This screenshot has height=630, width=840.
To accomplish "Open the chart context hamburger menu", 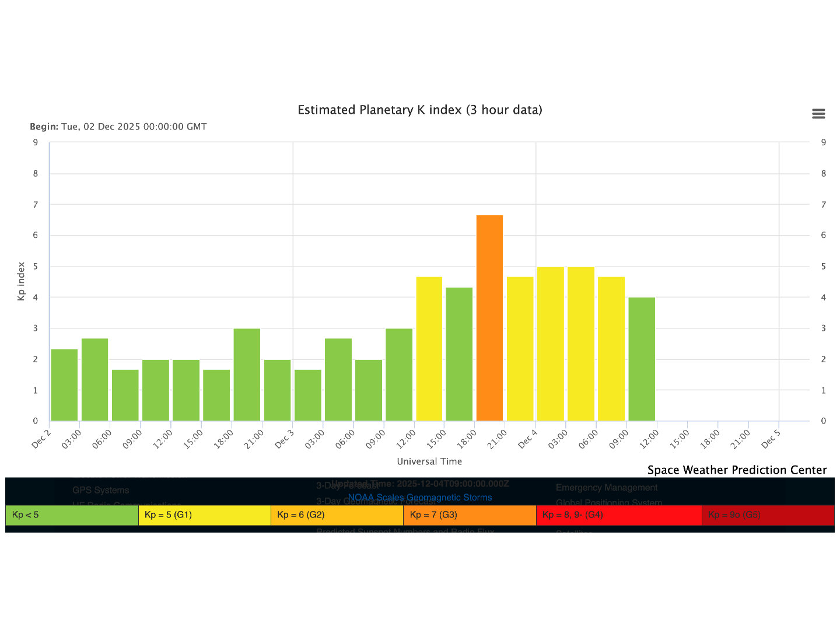I will click(818, 114).
